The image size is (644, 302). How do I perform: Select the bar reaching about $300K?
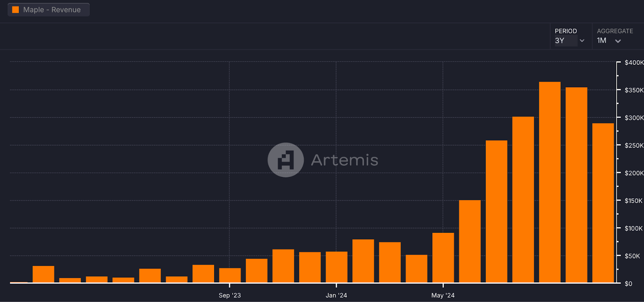pyautogui.click(x=523, y=200)
